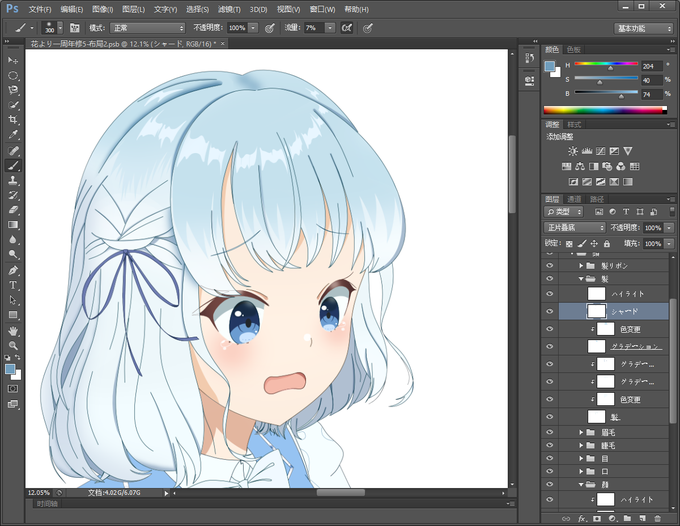Hide the シャード layer
This screenshot has height=526, width=680.
click(x=550, y=311)
